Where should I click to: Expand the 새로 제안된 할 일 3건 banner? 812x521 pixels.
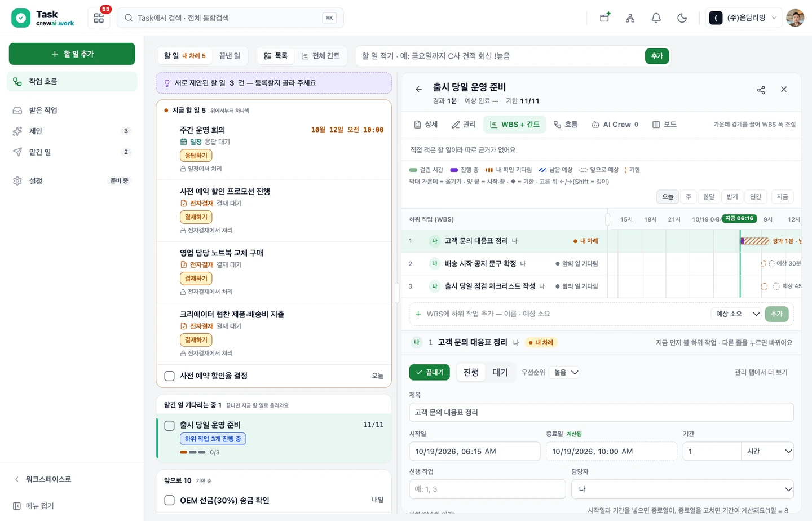273,83
